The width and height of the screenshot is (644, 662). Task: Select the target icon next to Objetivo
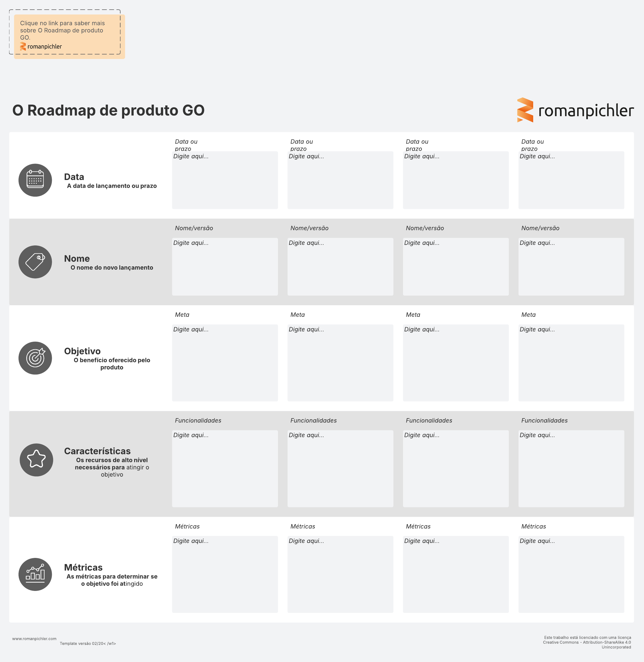pyautogui.click(x=35, y=358)
